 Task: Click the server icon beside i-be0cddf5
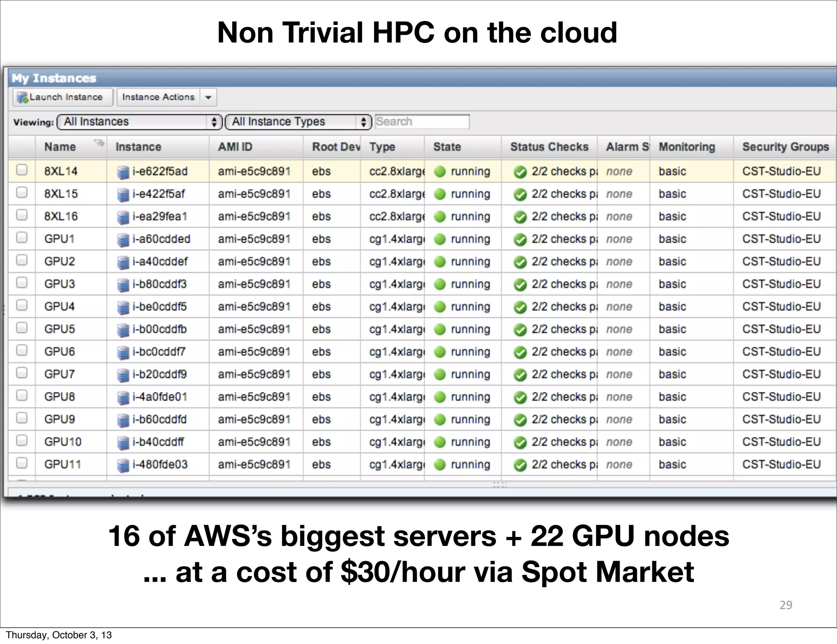coord(123,308)
